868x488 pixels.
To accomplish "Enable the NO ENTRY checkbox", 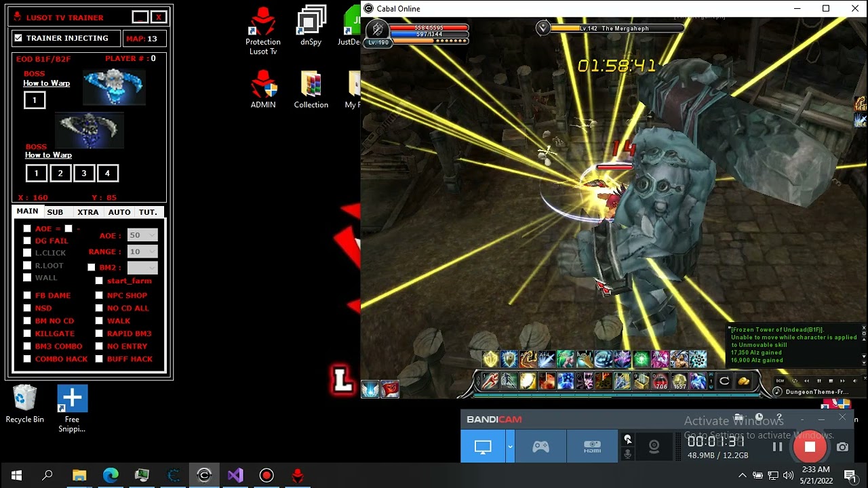I will pos(99,346).
